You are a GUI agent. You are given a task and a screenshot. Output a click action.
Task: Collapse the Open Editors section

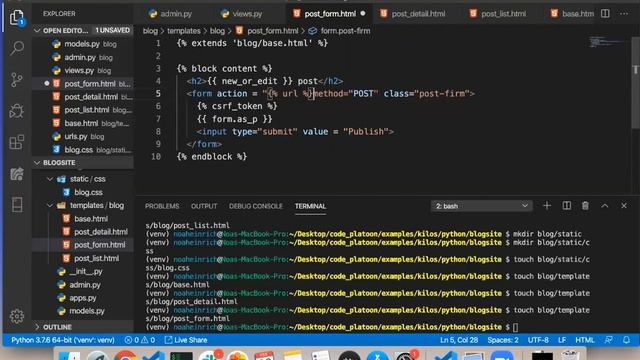pos(82,30)
